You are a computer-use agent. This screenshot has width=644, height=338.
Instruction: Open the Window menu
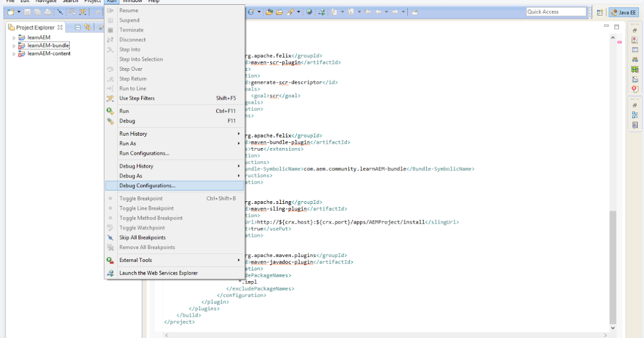[x=132, y=2]
